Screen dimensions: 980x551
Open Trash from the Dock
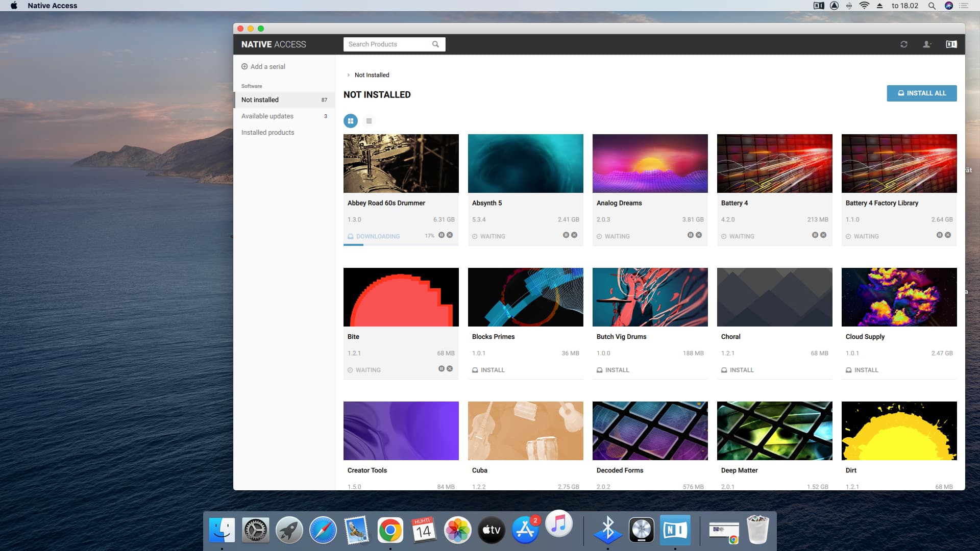tap(758, 531)
